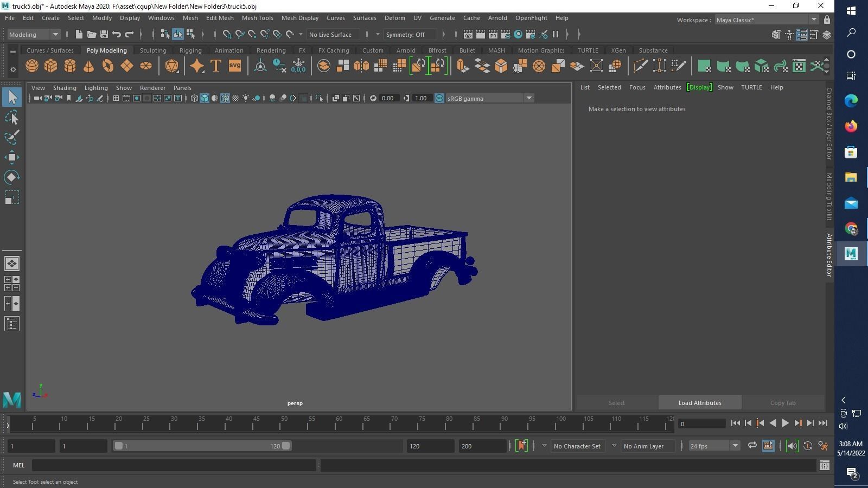Open the Outliner from the left panel icon
868x488 pixels.
click(11, 324)
